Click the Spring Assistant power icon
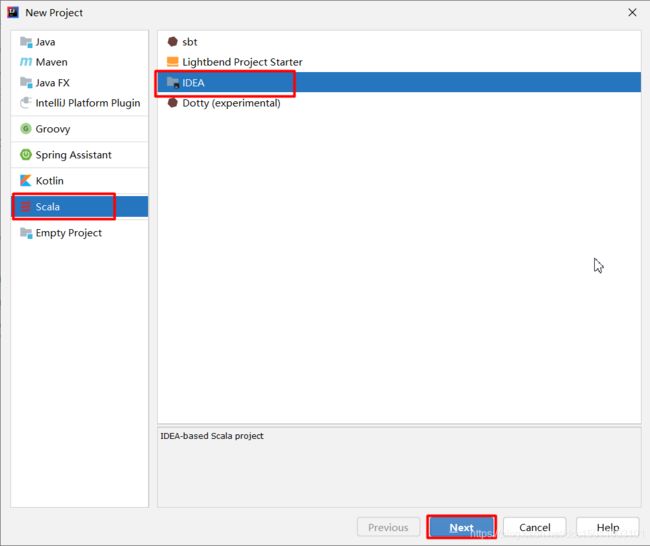This screenshot has height=546, width=650. (x=26, y=155)
